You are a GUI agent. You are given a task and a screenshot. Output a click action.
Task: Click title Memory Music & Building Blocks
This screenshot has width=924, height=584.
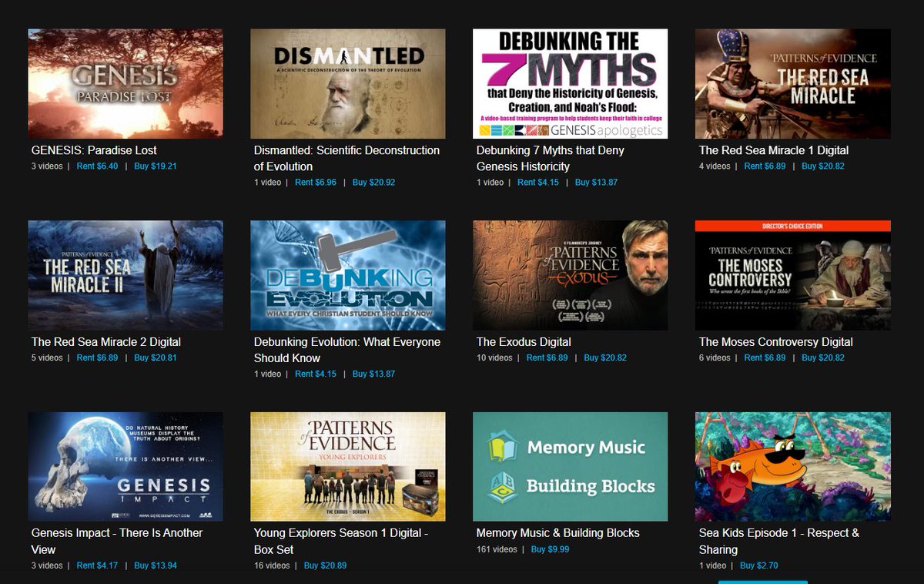(x=558, y=533)
